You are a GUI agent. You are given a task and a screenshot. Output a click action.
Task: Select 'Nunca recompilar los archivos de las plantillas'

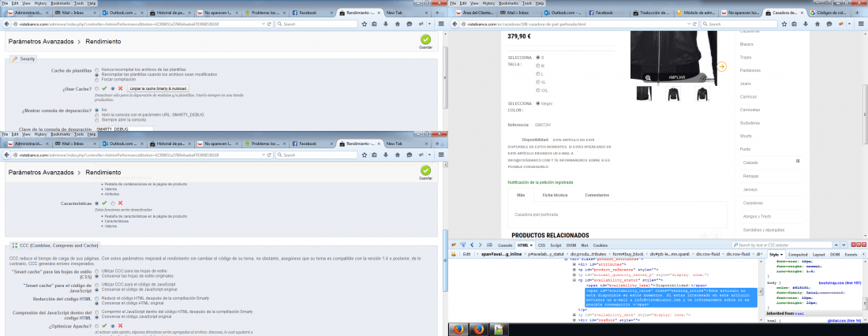point(97,69)
